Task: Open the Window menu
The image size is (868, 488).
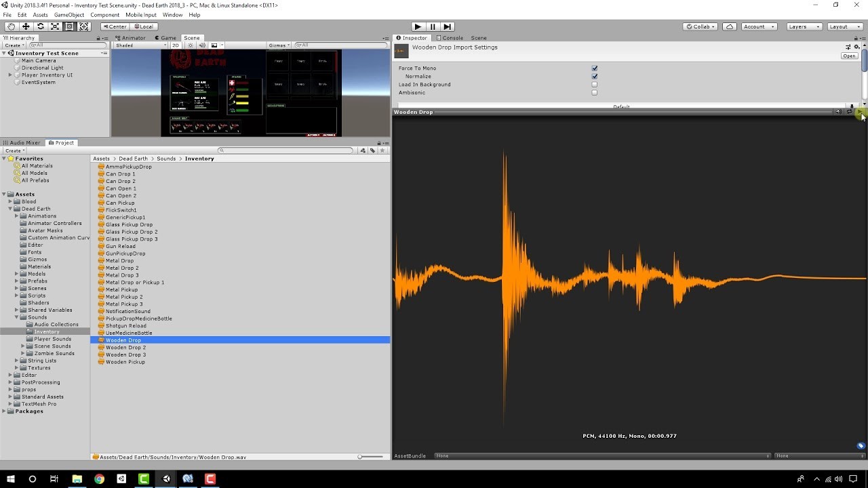Action: pyautogui.click(x=172, y=15)
